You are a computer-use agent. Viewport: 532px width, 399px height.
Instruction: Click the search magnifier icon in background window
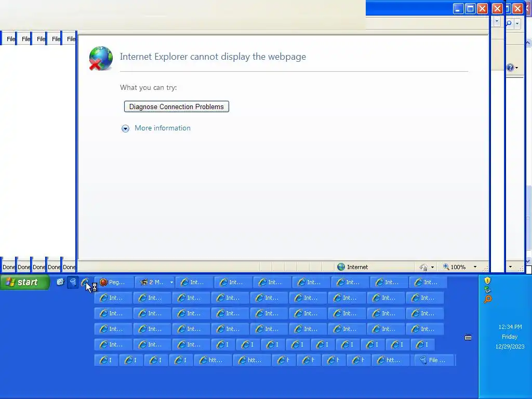509,23
